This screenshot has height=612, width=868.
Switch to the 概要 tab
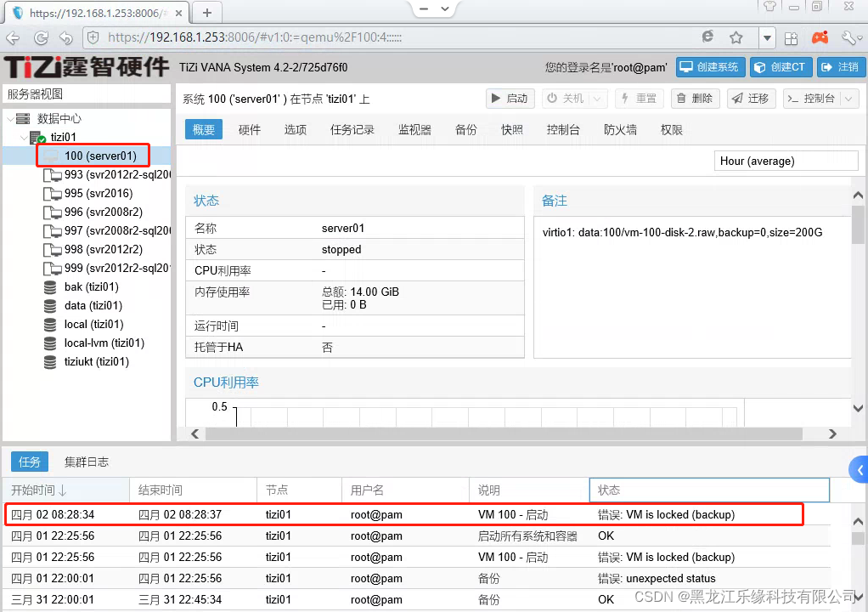click(x=203, y=129)
